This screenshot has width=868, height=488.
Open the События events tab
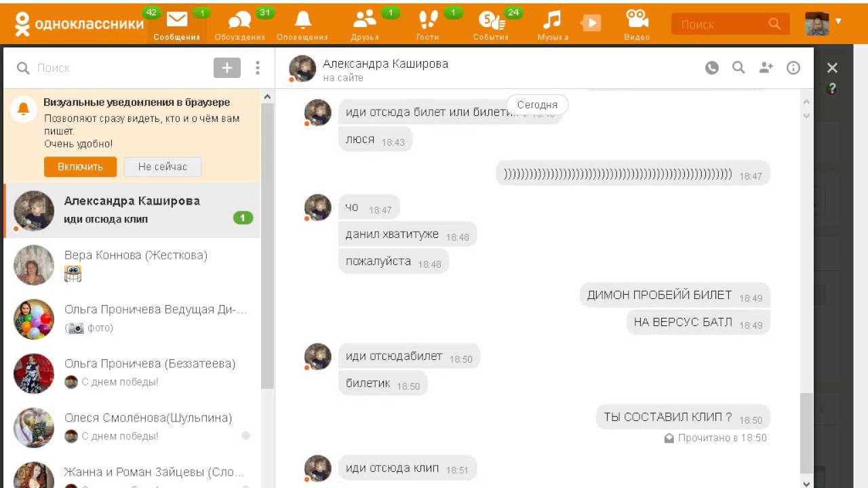[x=490, y=25]
